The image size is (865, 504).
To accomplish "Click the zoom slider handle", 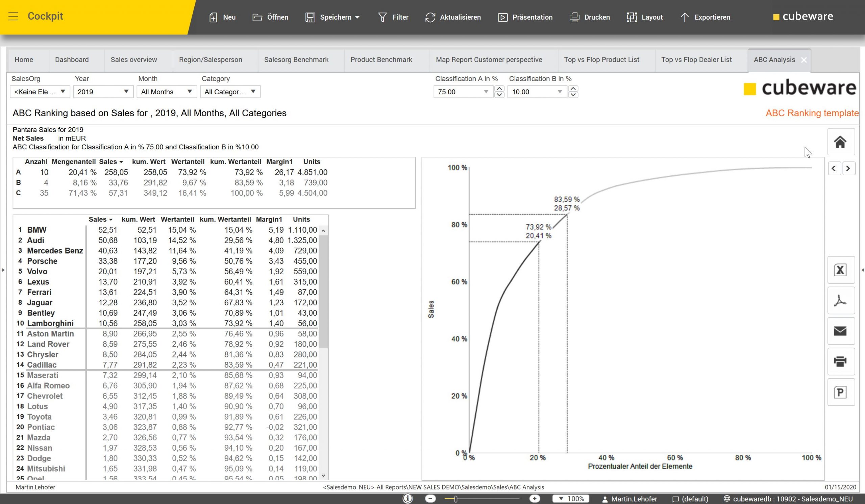I will (x=455, y=499).
